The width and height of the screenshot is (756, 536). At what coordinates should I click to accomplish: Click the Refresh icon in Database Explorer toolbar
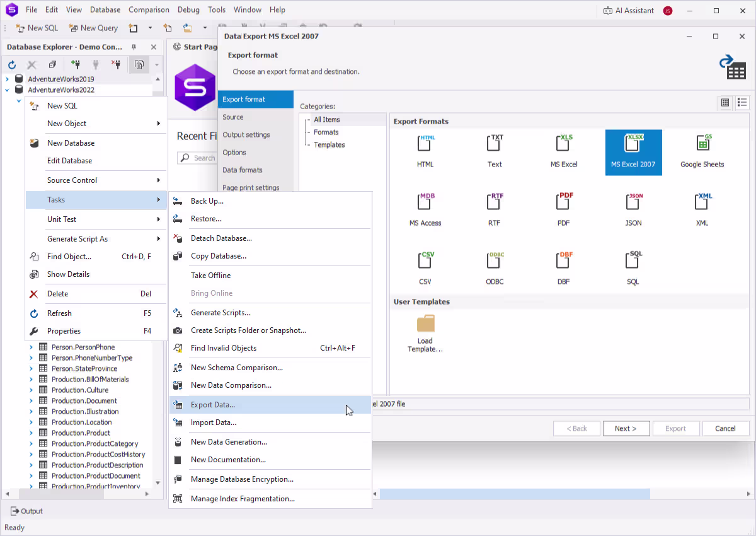tap(12, 64)
